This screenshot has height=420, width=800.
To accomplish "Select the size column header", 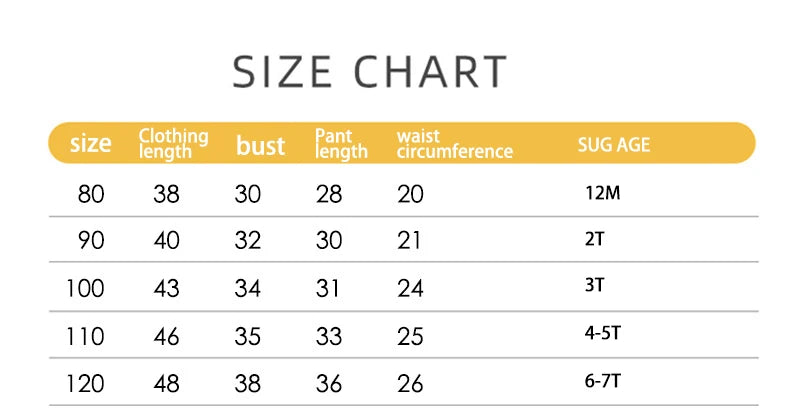I will click(x=90, y=144).
